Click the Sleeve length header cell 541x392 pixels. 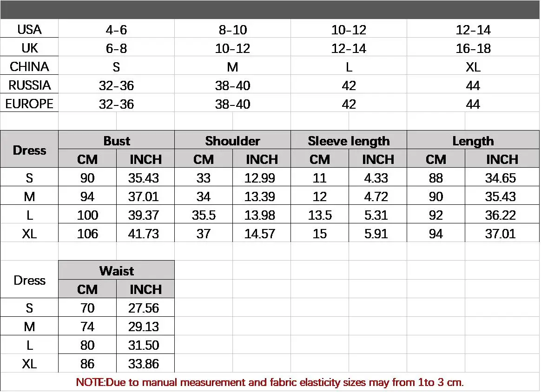click(x=349, y=141)
